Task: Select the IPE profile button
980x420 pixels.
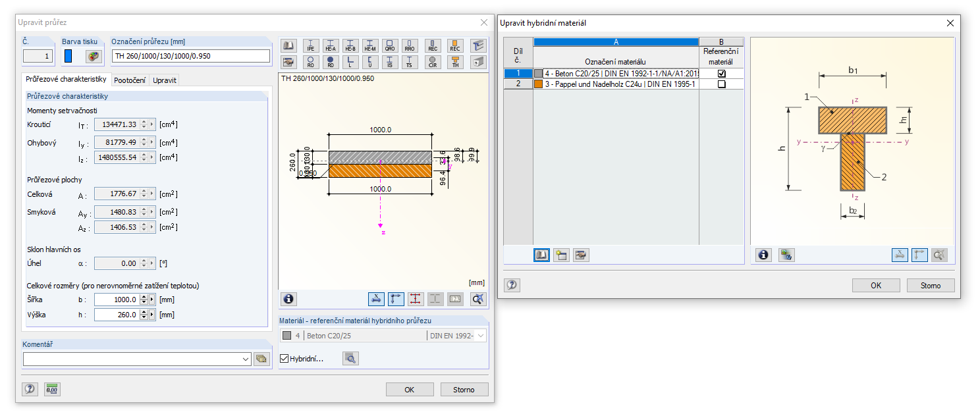Action: pyautogui.click(x=311, y=45)
